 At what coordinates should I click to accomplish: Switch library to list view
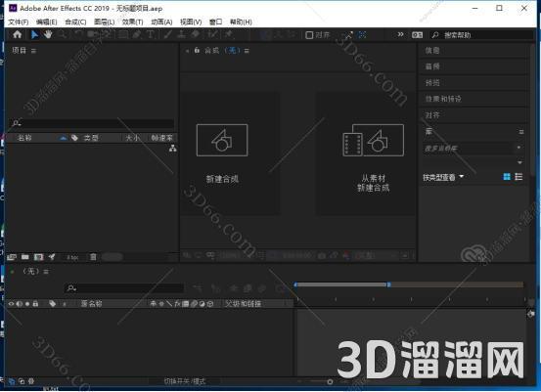(518, 177)
